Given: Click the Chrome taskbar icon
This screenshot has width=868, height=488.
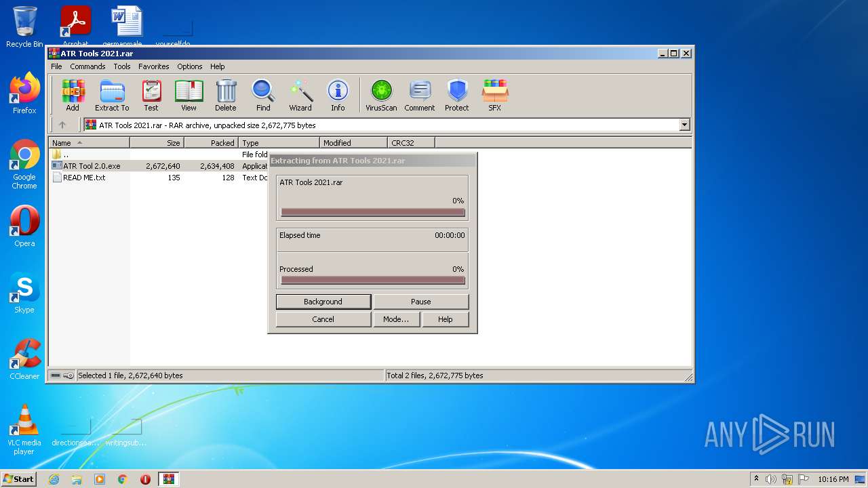Looking at the screenshot, I should (x=123, y=479).
